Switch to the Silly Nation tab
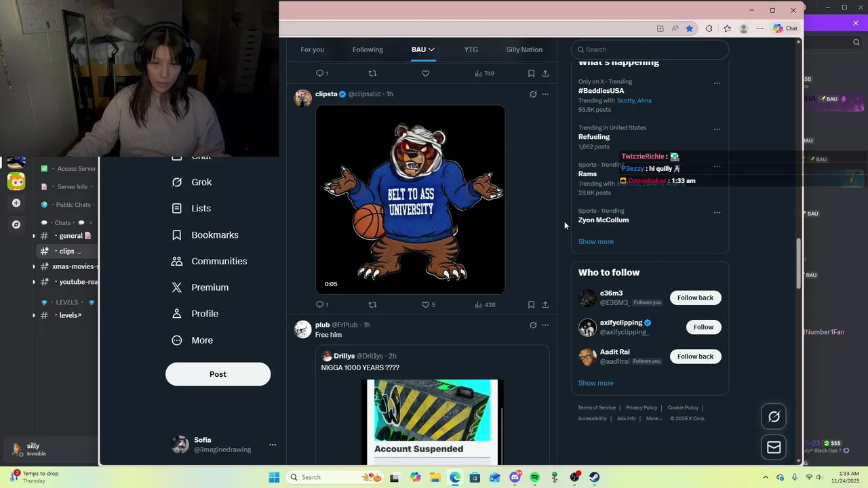Image resolution: width=868 pixels, height=488 pixels. (x=524, y=49)
